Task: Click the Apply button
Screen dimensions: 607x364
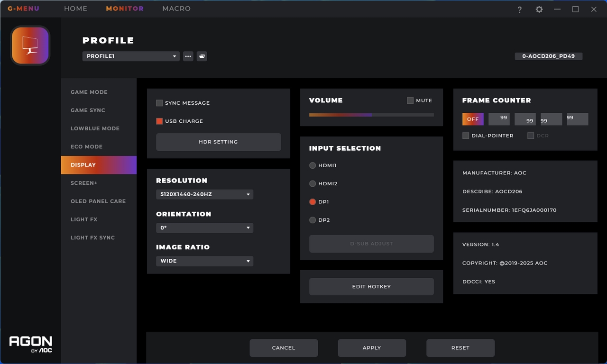Action: point(372,348)
